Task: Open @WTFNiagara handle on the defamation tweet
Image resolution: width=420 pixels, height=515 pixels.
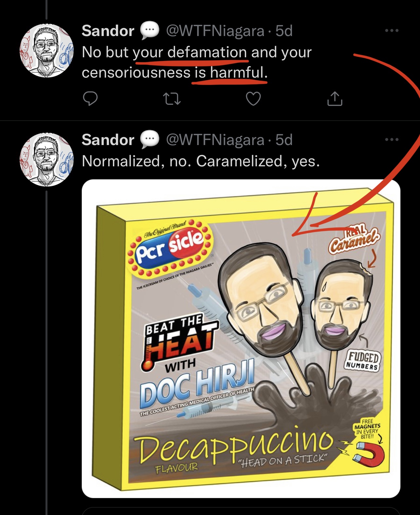Action: pos(215,31)
